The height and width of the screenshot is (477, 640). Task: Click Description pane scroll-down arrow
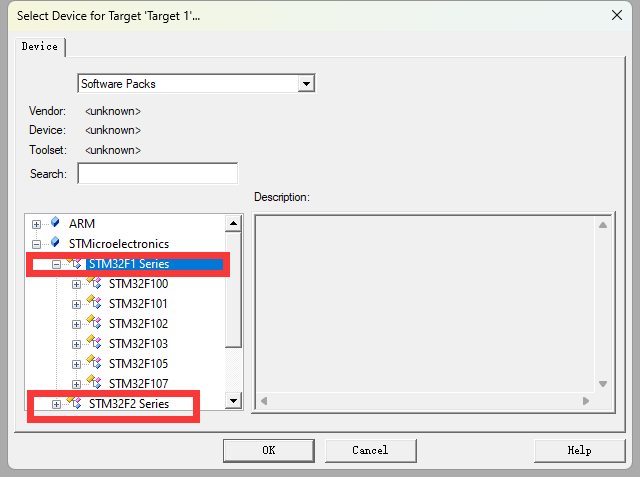(603, 384)
